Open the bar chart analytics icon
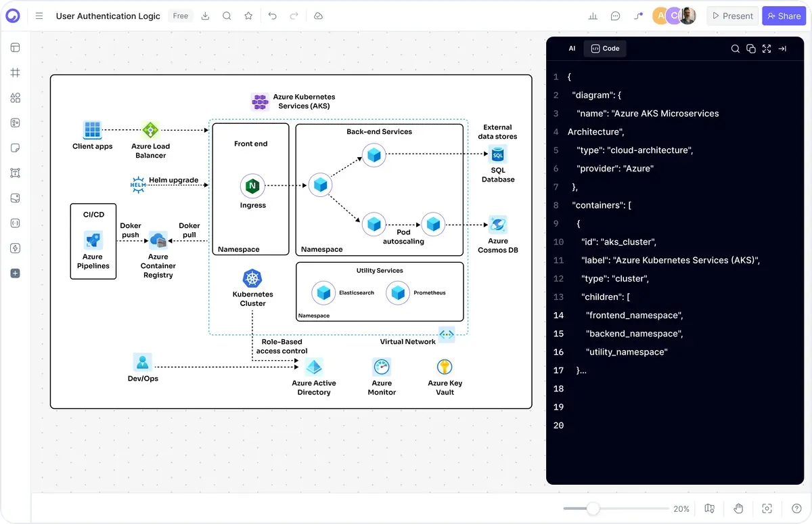Image resolution: width=812 pixels, height=524 pixels. click(593, 16)
